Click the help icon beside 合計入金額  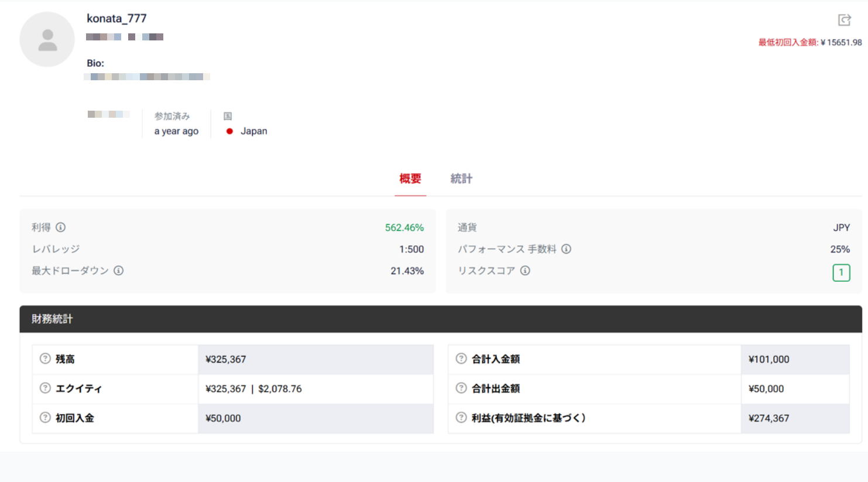click(x=461, y=359)
